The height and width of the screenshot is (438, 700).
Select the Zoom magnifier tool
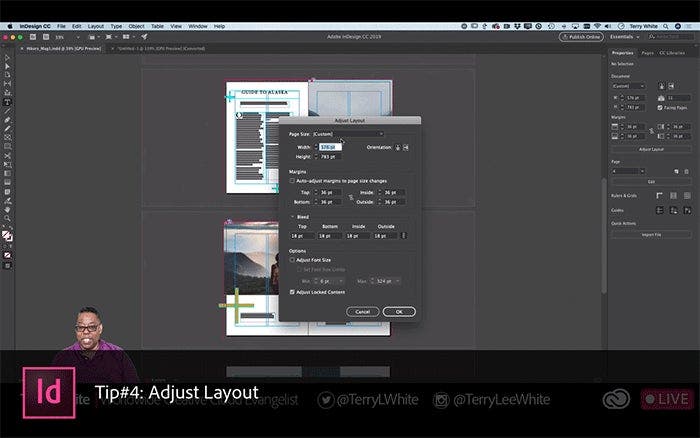7,217
